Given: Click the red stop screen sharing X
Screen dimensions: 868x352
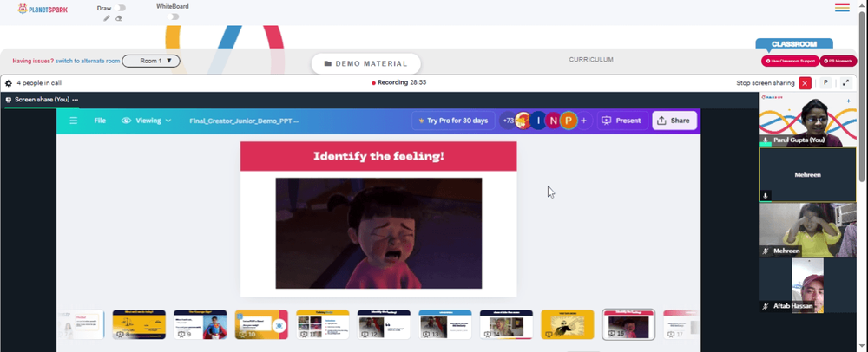Looking at the screenshot, I should click(805, 83).
